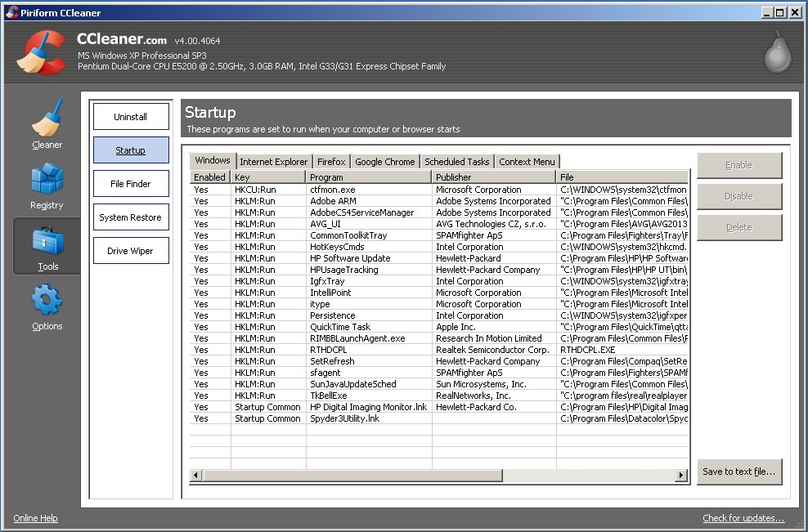
Task: Open the Online Help link
Action: pos(35,518)
